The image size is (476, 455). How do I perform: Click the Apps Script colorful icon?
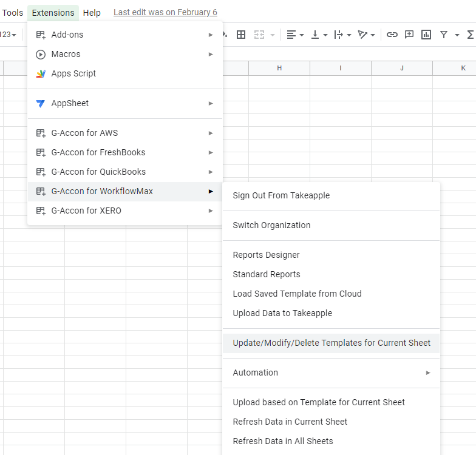(x=41, y=74)
